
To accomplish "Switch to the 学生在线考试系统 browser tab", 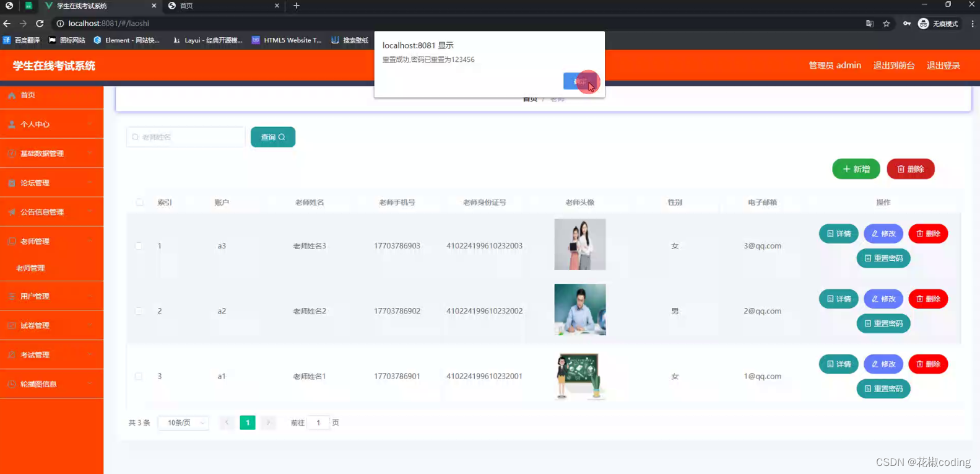I will click(99, 6).
